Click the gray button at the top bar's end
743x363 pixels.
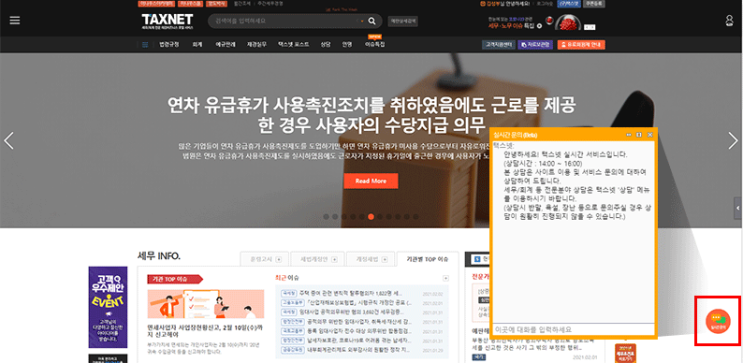(x=594, y=4)
